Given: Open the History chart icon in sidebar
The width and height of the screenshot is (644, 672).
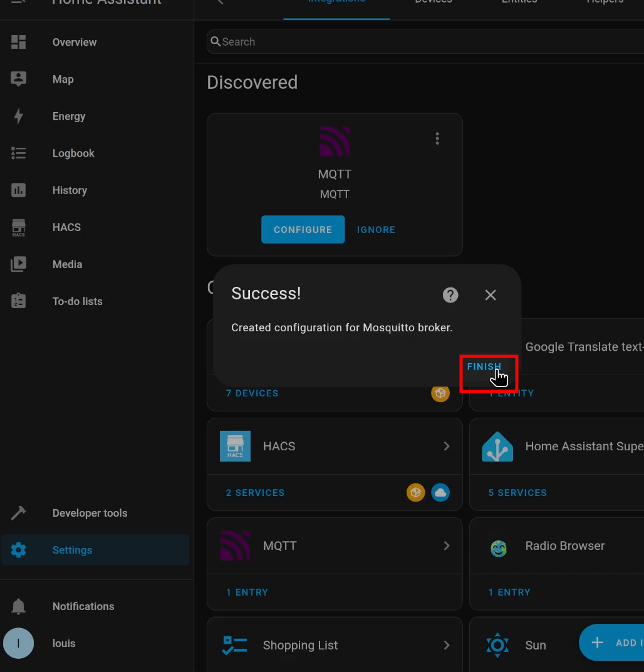Looking at the screenshot, I should click(18, 190).
